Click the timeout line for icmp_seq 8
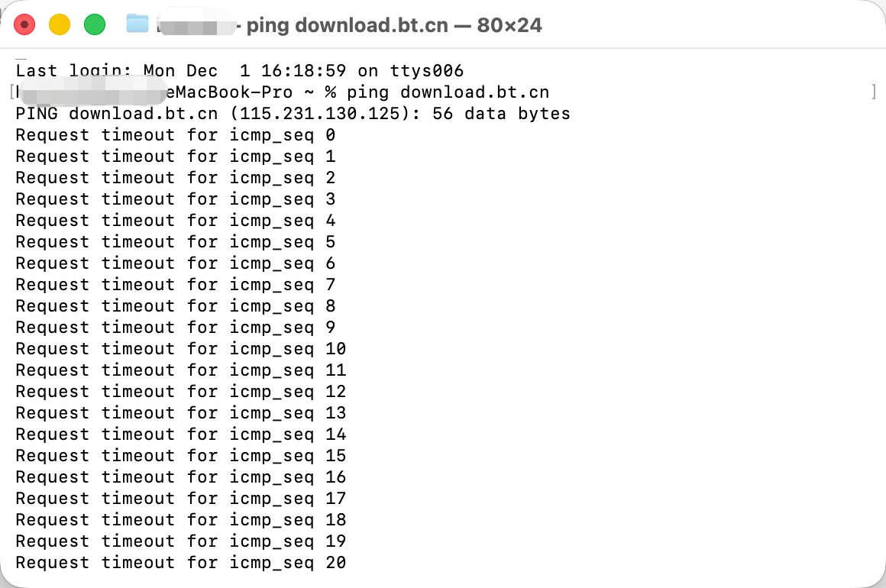The width and height of the screenshot is (886, 588). click(176, 306)
